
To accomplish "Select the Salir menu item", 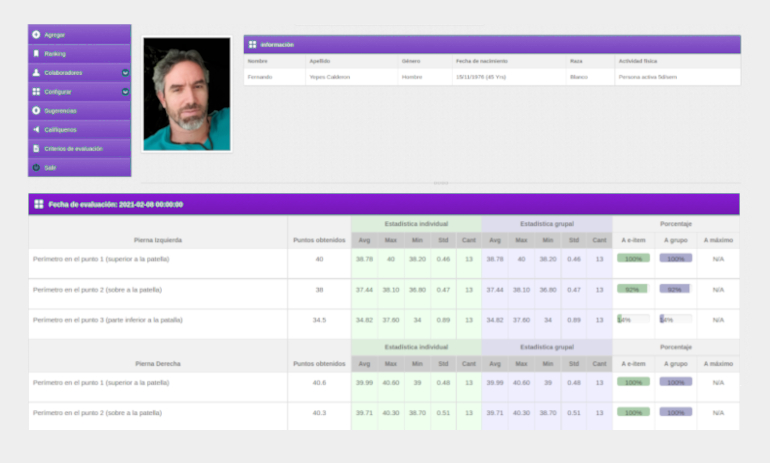I will click(80, 167).
